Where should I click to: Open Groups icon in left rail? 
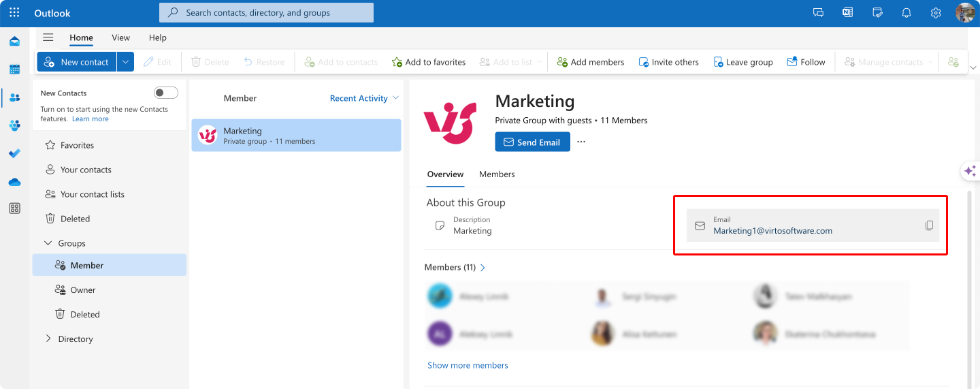pyautogui.click(x=14, y=125)
